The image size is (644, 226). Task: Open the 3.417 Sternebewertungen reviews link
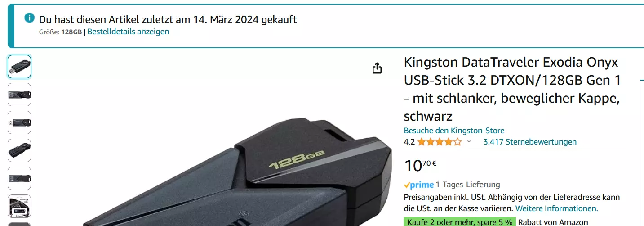(530, 142)
